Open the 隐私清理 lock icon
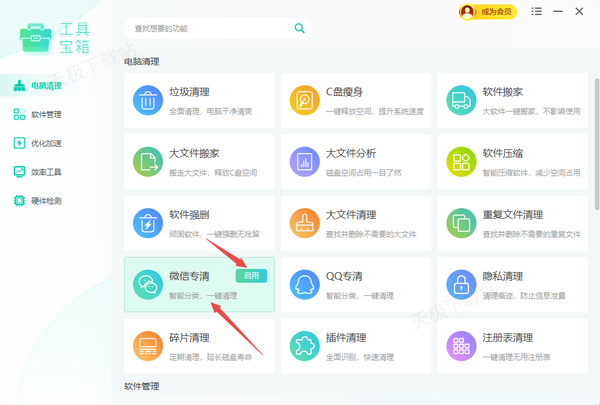The height and width of the screenshot is (405, 600). [x=461, y=285]
